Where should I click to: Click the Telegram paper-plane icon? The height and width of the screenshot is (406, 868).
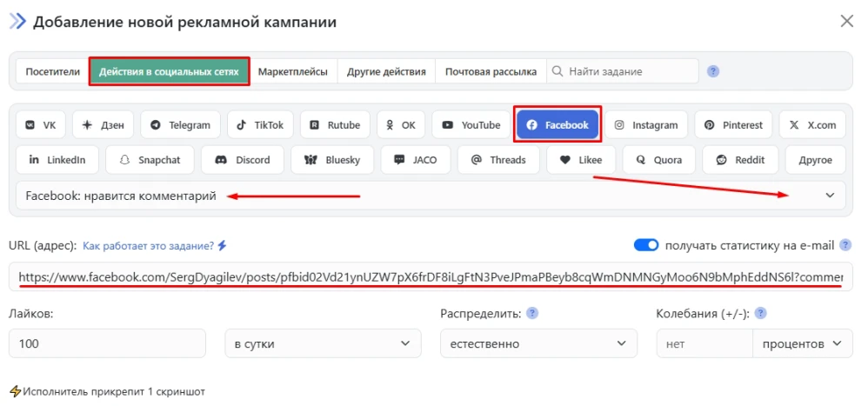pyautogui.click(x=156, y=125)
